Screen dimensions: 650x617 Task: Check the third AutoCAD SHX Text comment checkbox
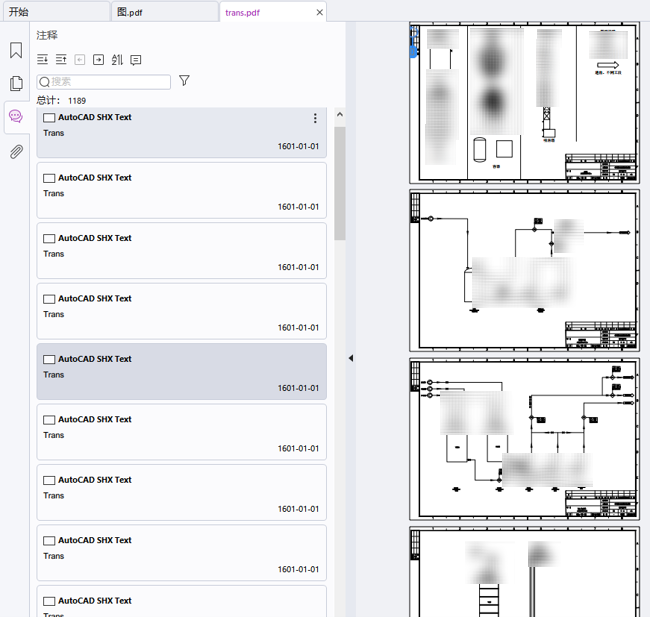[49, 238]
